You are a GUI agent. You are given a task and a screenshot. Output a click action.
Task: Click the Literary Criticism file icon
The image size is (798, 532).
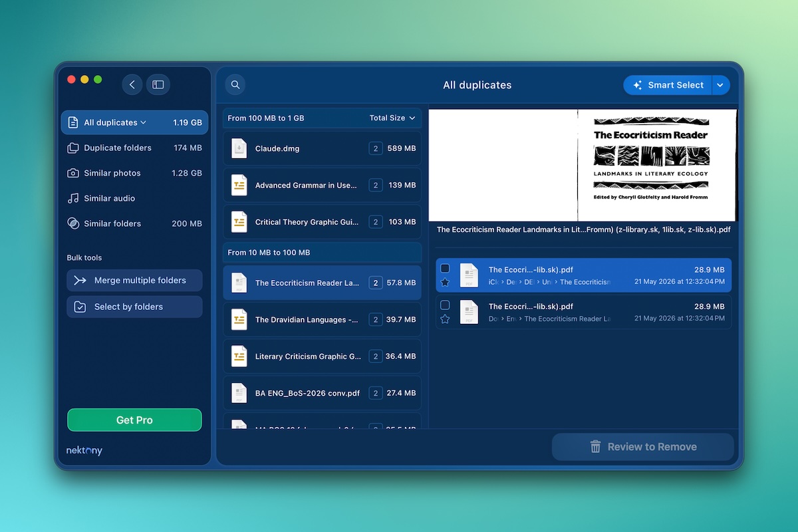[239, 356]
